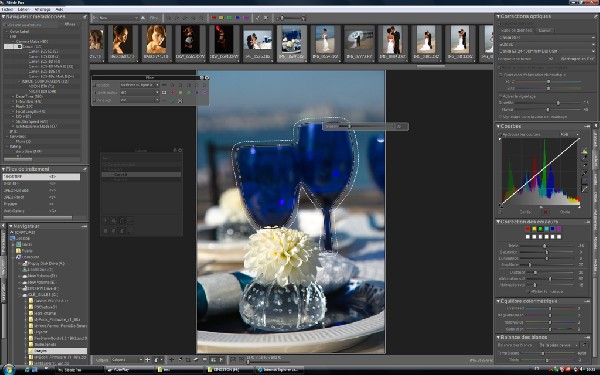Click the red color label in top toolbar
600x375 pixels.
point(214,18)
